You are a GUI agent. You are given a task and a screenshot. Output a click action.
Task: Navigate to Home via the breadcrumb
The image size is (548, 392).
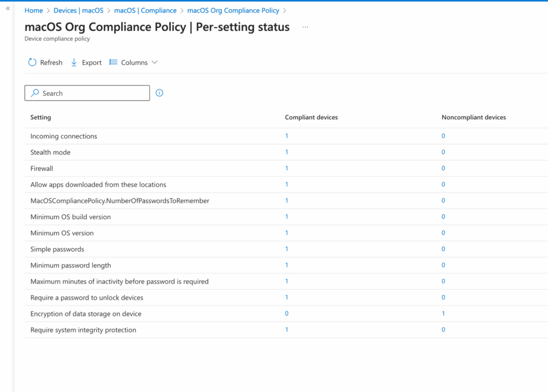pos(33,10)
